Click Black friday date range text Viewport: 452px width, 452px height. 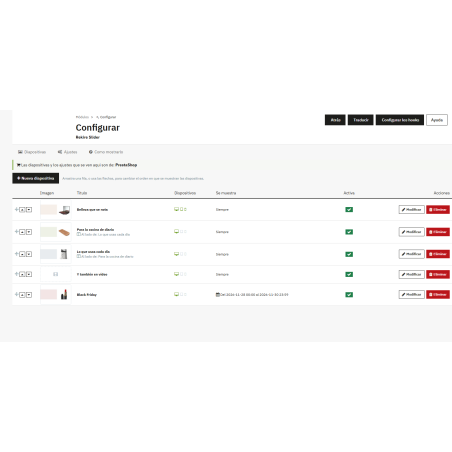254,295
